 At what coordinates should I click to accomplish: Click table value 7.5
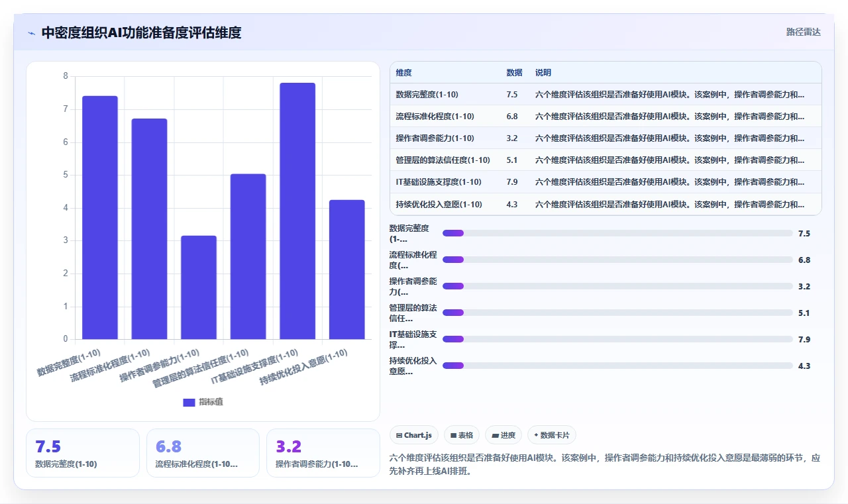511,95
